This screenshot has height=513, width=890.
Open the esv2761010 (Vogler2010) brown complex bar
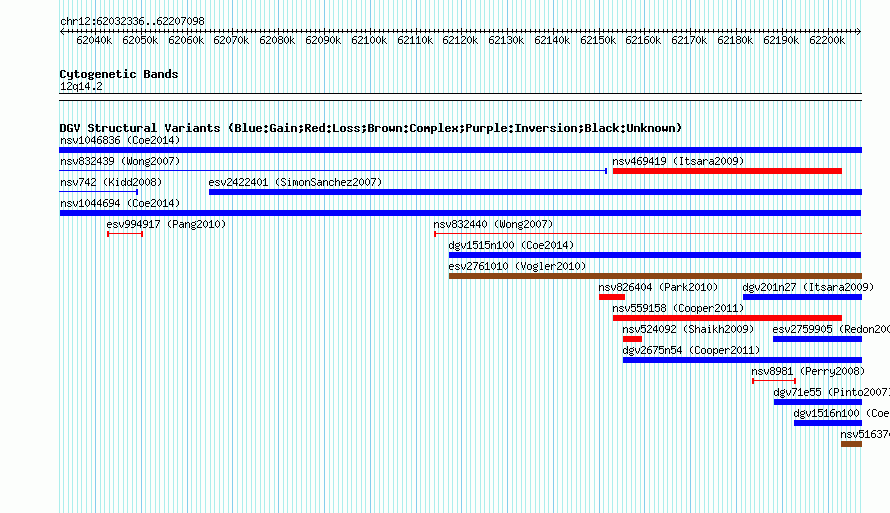tap(655, 276)
